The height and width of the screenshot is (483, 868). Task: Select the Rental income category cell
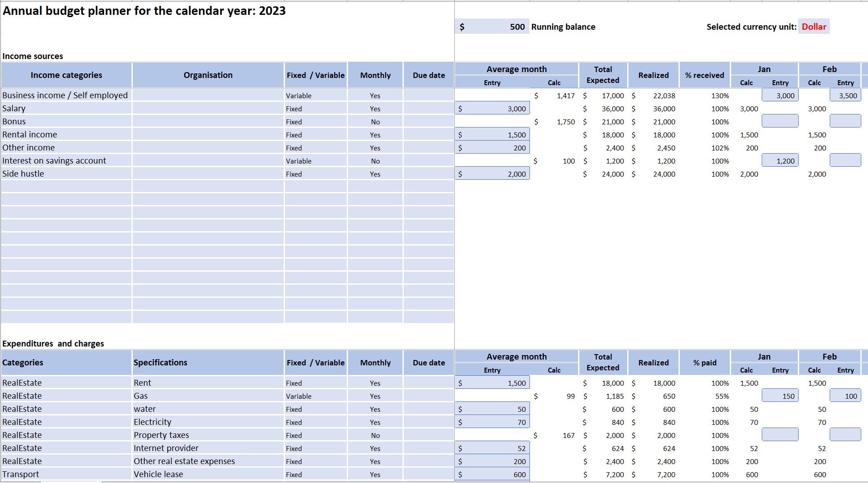(x=66, y=134)
